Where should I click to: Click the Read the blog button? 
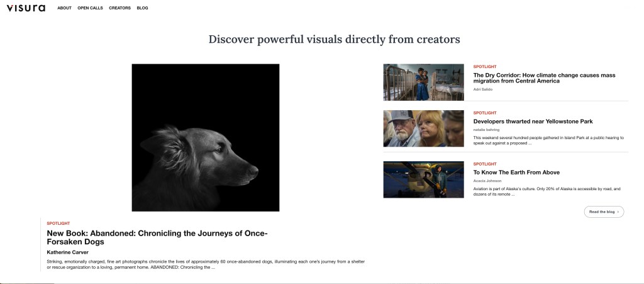604,212
